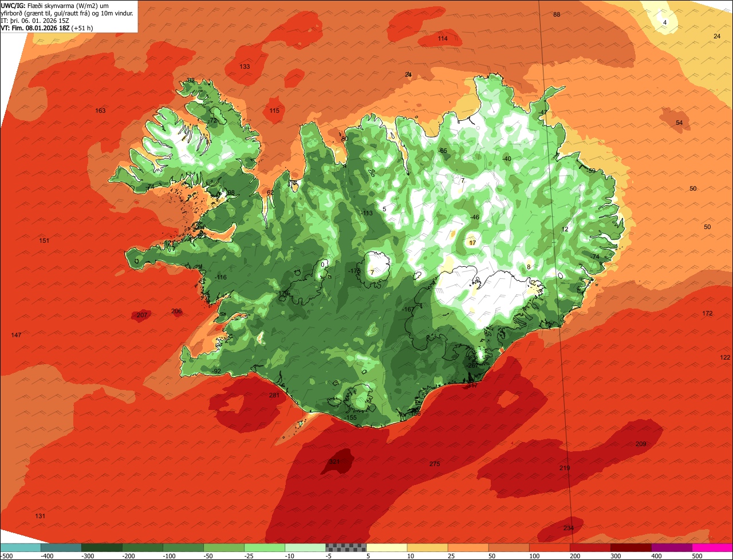
Task: Select the 200 to 300 red legend swatch
Action: 590,547
